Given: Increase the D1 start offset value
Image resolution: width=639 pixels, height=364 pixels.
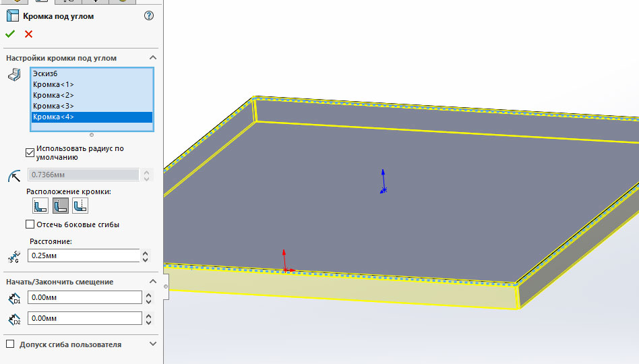Looking at the screenshot, I should point(149,295).
